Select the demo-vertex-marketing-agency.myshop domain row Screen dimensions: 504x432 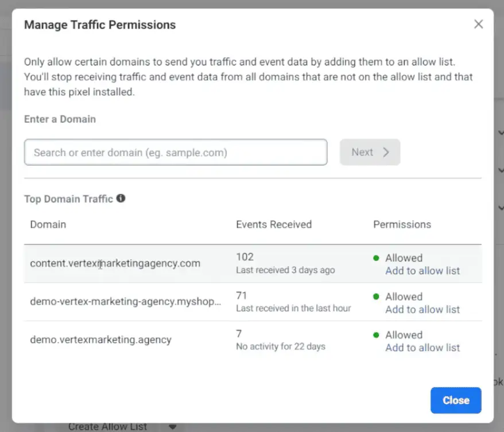125,302
